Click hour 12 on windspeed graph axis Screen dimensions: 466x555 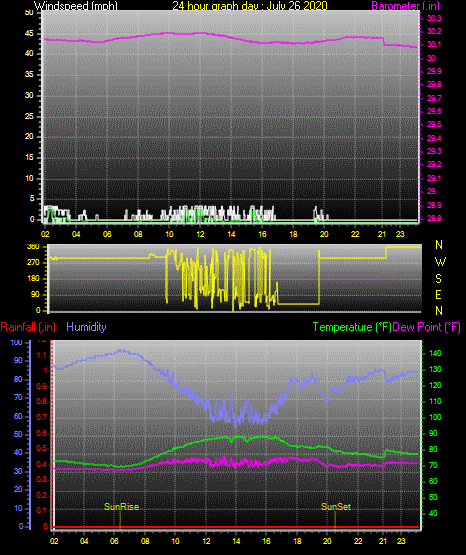point(200,234)
